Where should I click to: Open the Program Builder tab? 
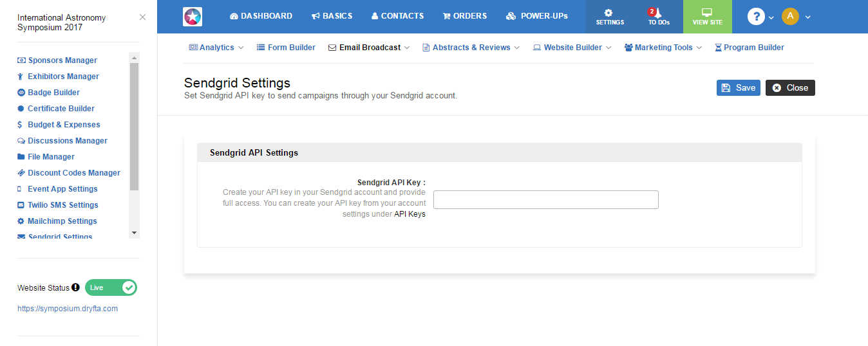click(x=750, y=48)
